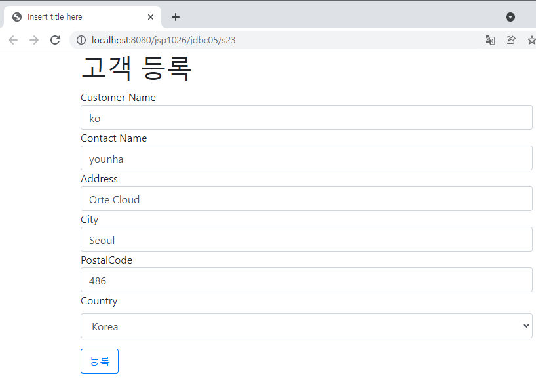Focus the Customer Name input field
This screenshot has width=536, height=392.
[x=306, y=117]
